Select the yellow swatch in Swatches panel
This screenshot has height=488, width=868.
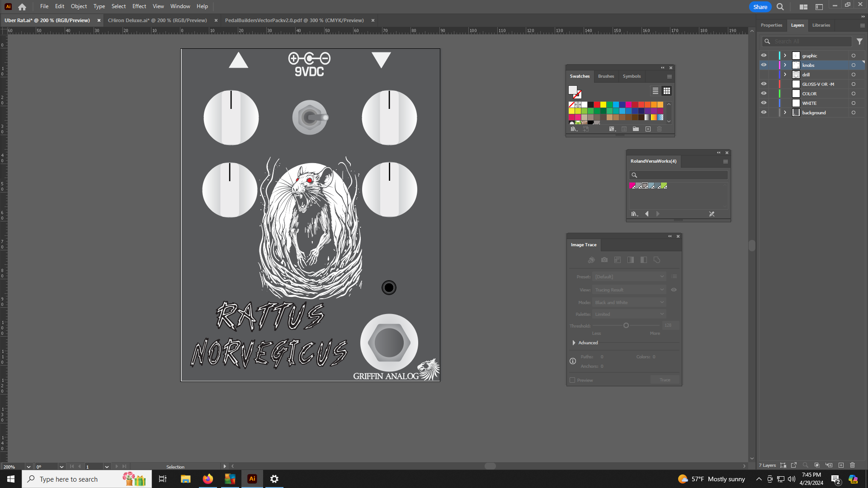(603, 104)
